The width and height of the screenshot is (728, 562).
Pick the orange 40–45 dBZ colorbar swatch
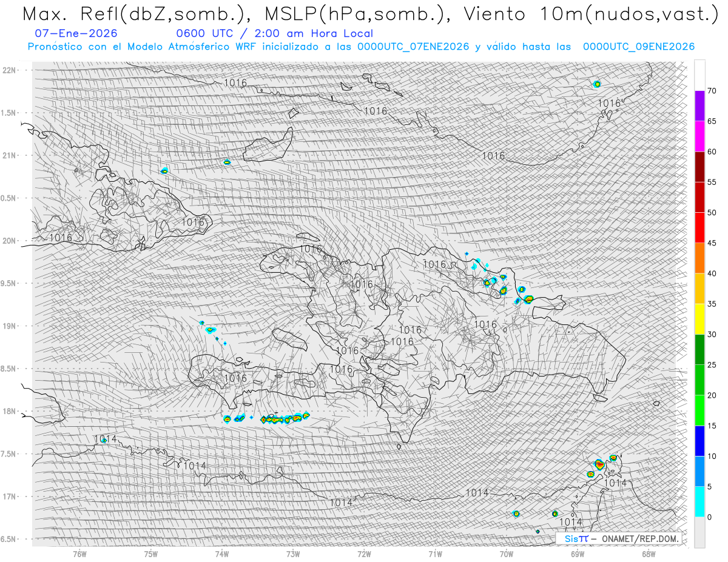pos(699,258)
